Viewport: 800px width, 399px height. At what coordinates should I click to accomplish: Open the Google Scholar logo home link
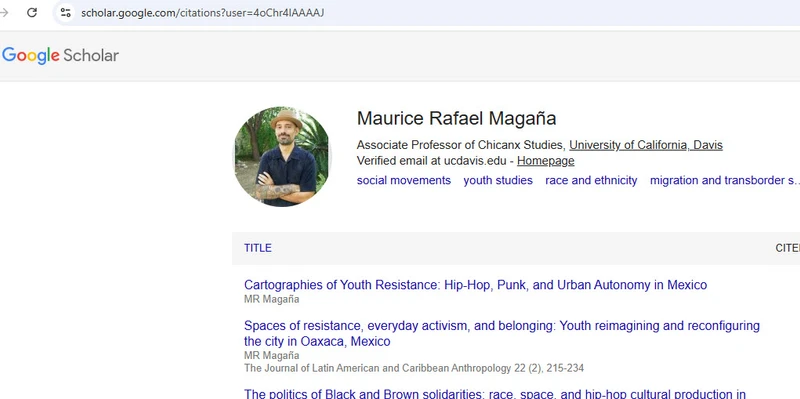(60, 56)
